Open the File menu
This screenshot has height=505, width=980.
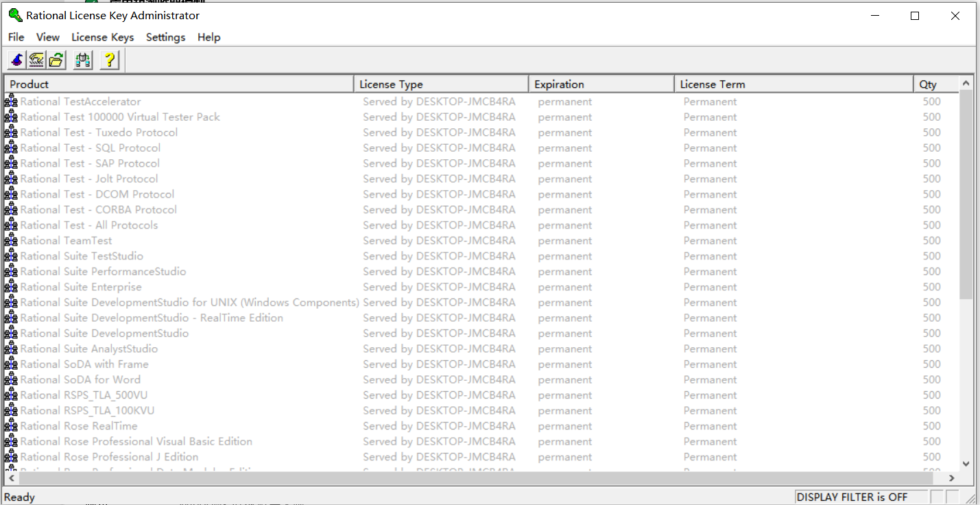point(16,37)
